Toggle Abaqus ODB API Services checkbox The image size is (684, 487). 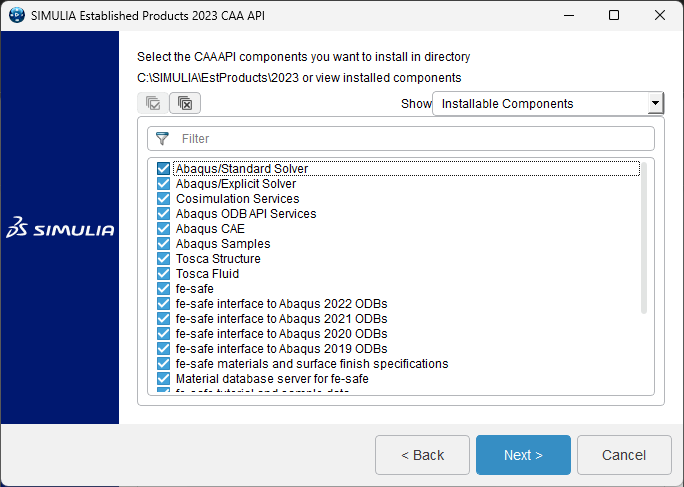click(164, 214)
